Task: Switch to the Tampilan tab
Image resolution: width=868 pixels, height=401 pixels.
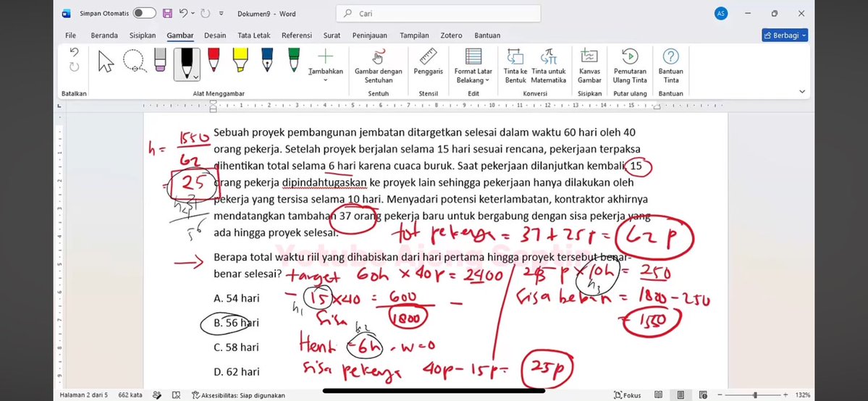Action: 414,35
